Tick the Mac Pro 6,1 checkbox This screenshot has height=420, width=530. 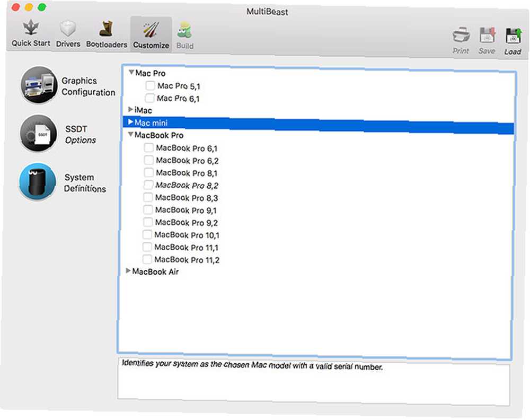point(149,98)
